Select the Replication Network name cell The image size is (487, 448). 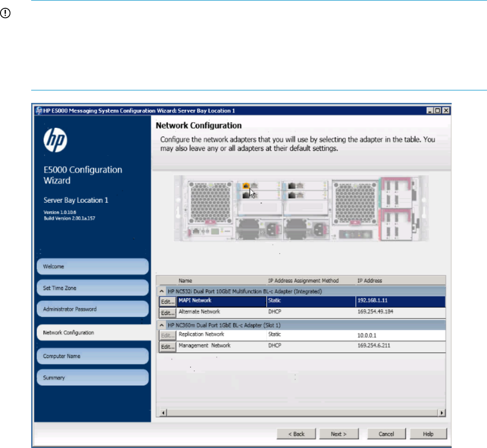(221, 335)
